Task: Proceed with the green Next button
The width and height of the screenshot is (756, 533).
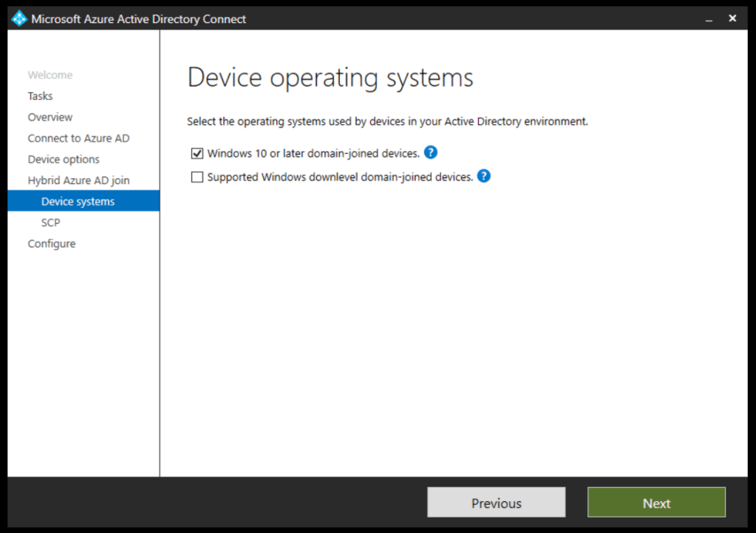Action: [x=656, y=503]
